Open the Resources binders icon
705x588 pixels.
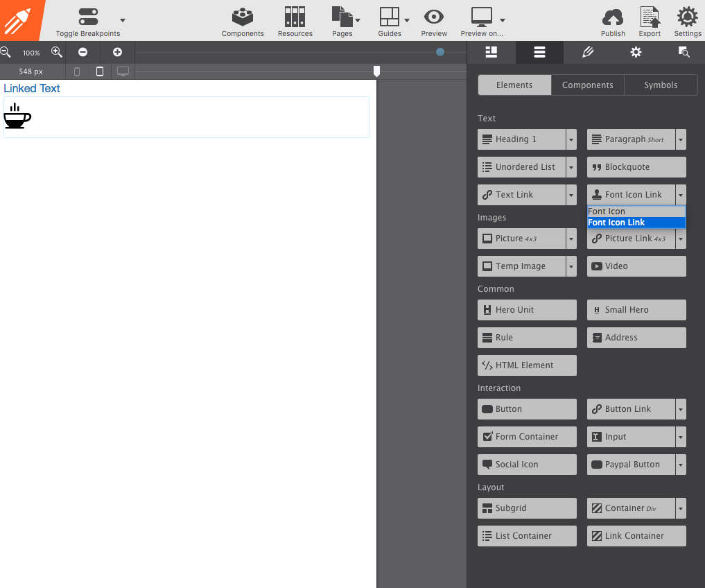point(295,17)
